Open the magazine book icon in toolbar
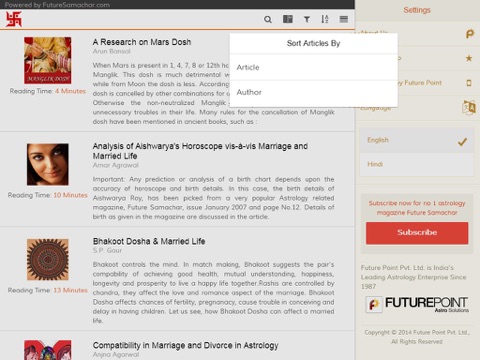Viewport: 480px width, 360px height. (288, 19)
